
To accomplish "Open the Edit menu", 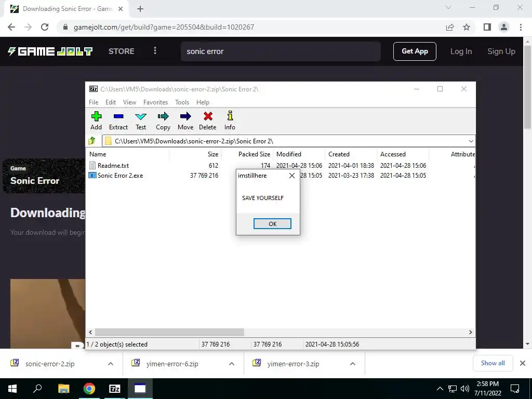I will point(111,102).
